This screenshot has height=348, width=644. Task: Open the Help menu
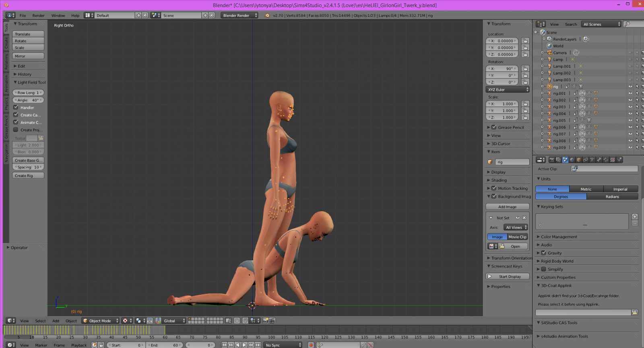[x=75, y=15]
